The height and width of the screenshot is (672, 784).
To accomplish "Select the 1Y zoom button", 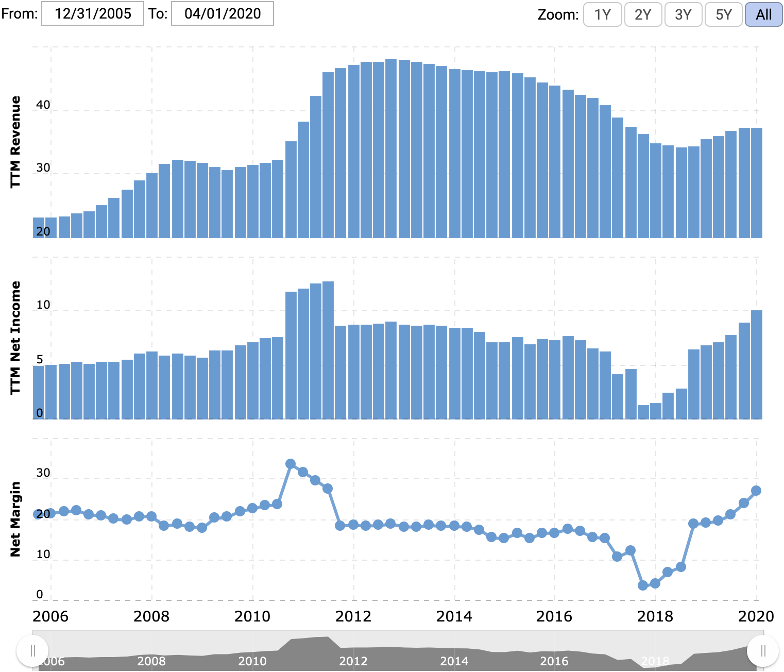I will (x=603, y=14).
